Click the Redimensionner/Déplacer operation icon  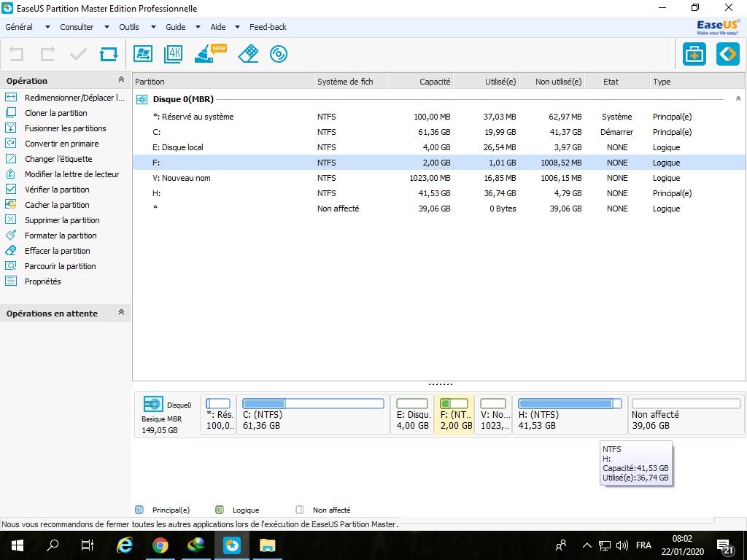pyautogui.click(x=10, y=97)
